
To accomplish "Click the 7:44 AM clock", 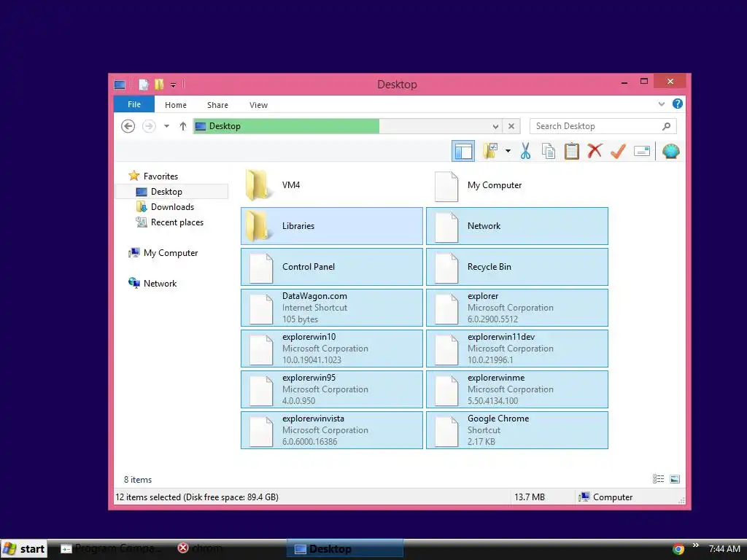I will point(724,549).
